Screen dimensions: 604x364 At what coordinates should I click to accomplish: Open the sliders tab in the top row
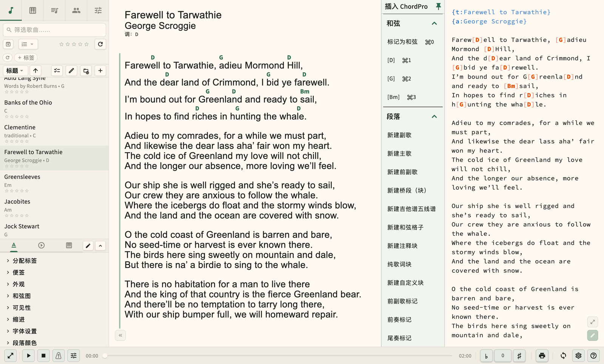98,10
